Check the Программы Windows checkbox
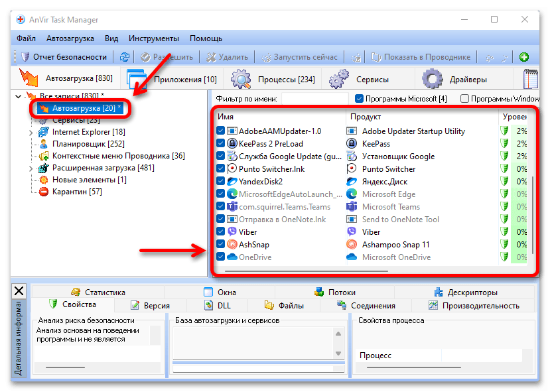Image resolution: width=550 pixels, height=392 pixels. point(464,99)
